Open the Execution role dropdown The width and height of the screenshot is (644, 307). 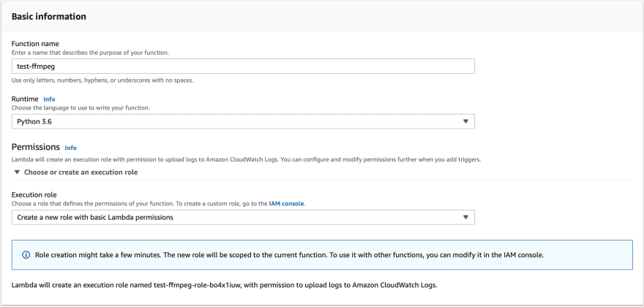[x=243, y=217]
